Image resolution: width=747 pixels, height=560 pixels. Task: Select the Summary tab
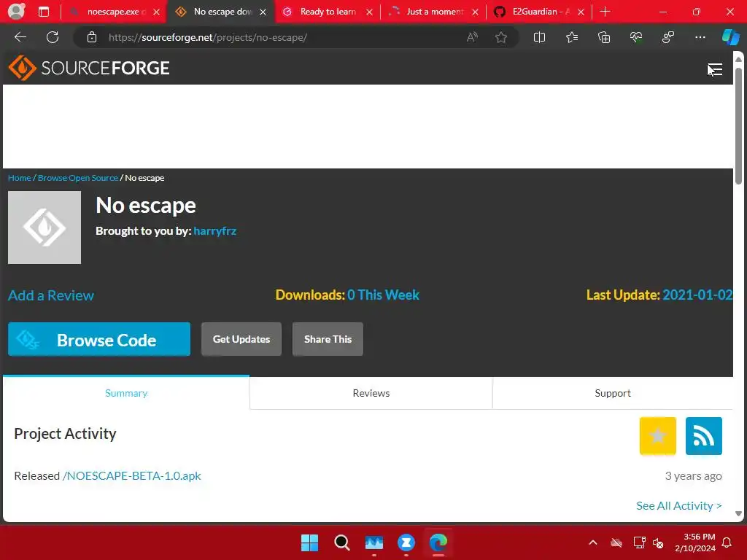(126, 393)
